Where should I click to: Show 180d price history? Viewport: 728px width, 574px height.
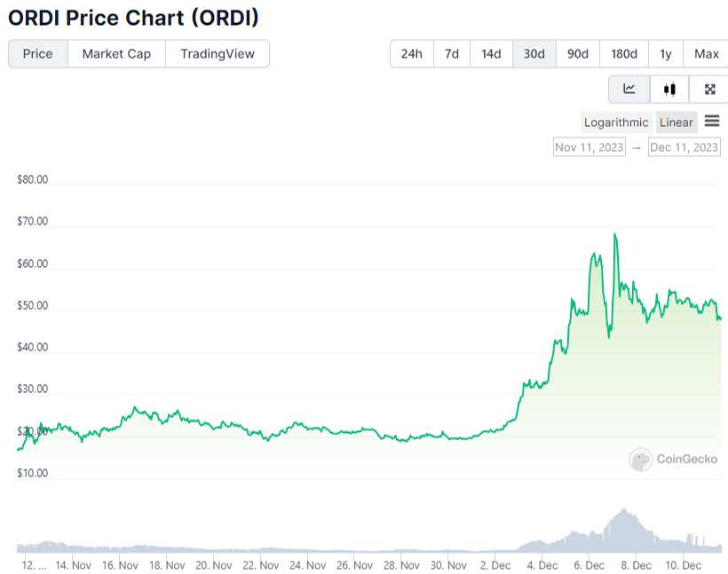(624, 54)
